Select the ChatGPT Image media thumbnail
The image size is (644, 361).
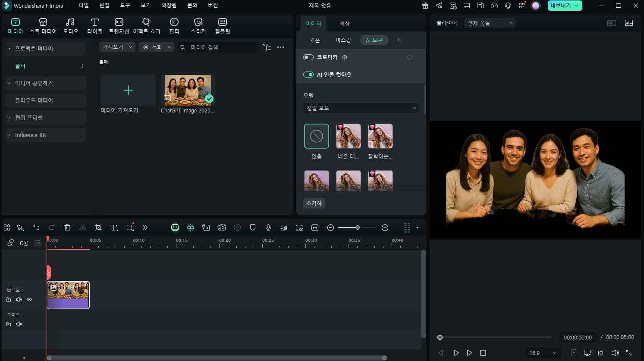pos(188,90)
